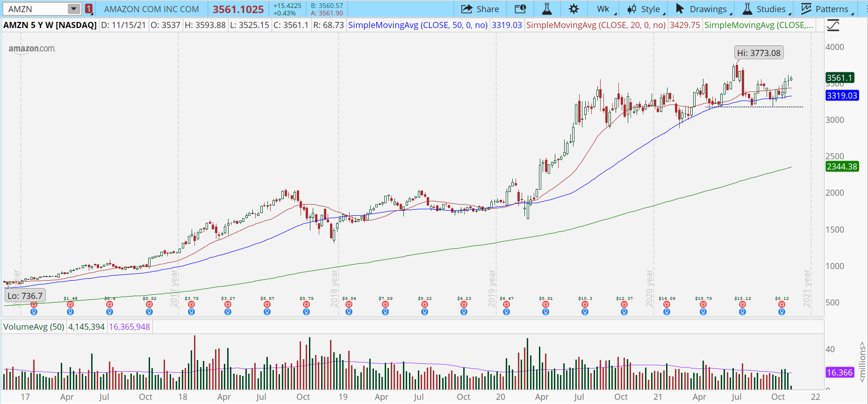This screenshot has height=404, width=868.
Task: Click the earnings lightbulb under $3.27
Action: coord(228,312)
